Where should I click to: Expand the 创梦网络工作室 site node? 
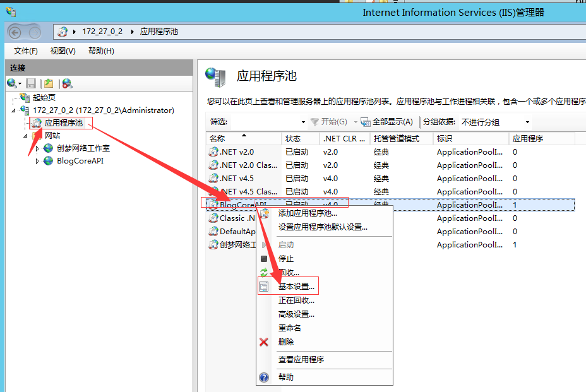click(x=37, y=149)
